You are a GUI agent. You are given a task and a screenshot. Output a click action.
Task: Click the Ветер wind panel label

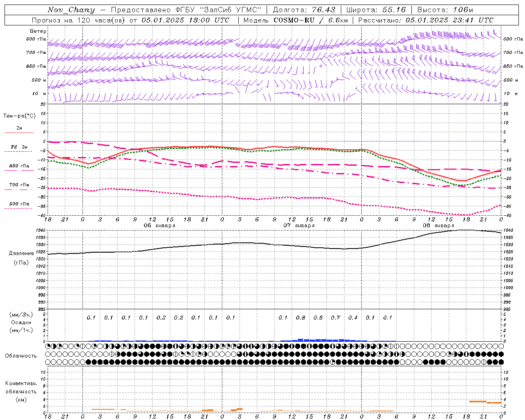coord(38,31)
